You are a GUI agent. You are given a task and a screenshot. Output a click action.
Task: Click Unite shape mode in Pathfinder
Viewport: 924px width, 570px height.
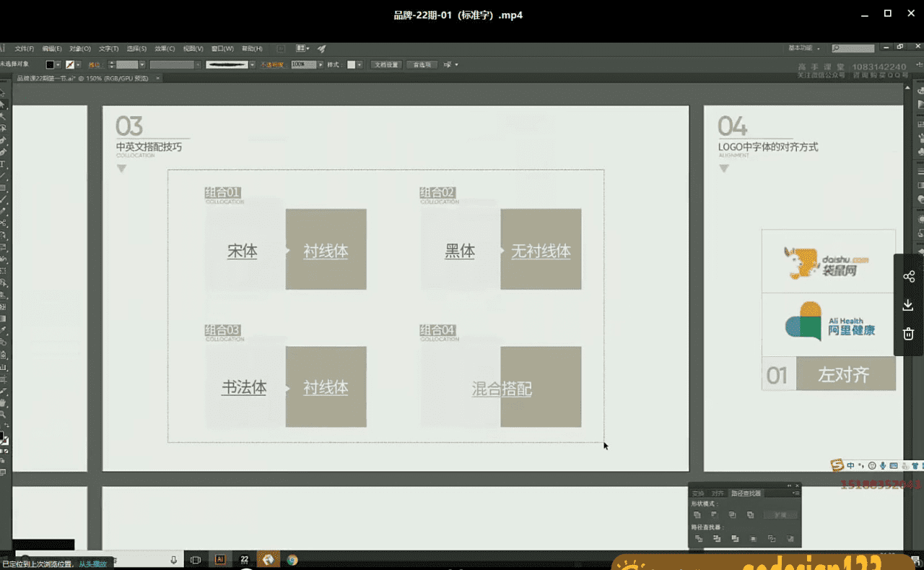click(697, 514)
